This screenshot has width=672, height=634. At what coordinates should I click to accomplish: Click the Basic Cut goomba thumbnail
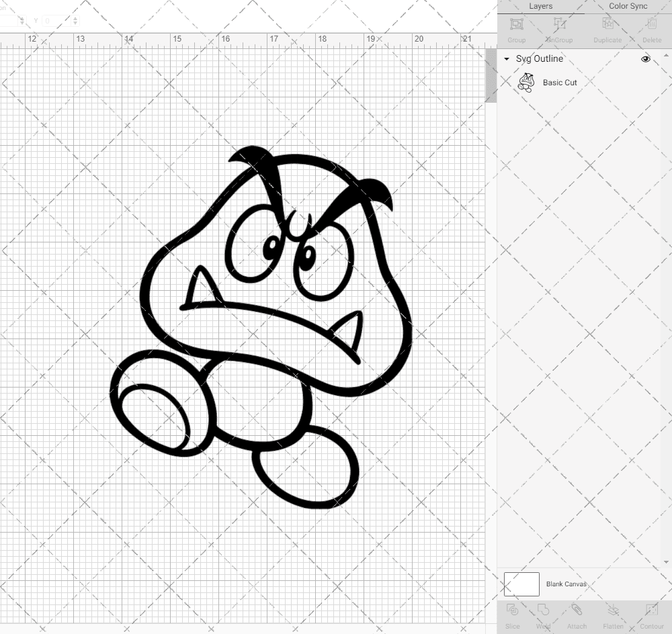click(x=528, y=83)
